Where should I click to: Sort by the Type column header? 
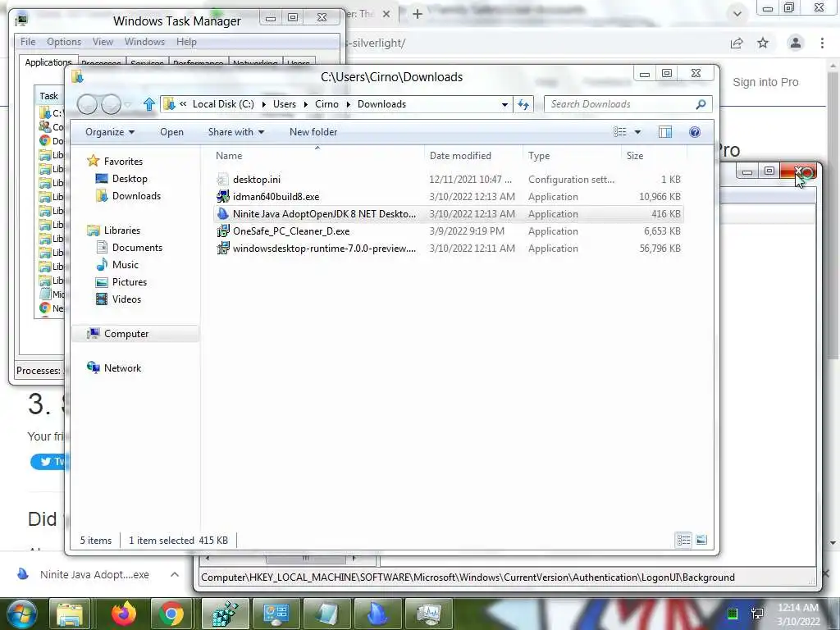pyautogui.click(x=572, y=156)
